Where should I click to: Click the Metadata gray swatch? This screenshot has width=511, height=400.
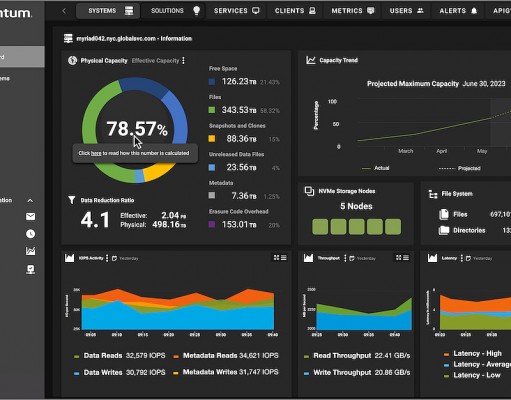click(212, 196)
